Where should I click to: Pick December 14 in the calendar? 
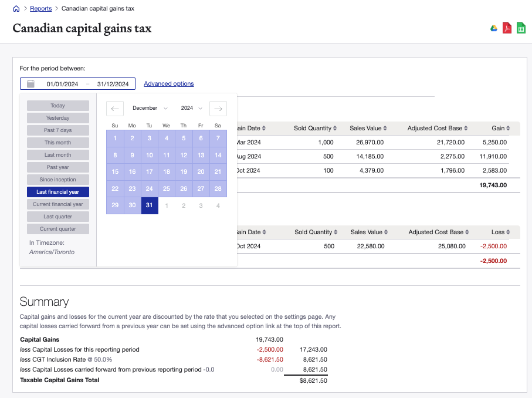218,155
